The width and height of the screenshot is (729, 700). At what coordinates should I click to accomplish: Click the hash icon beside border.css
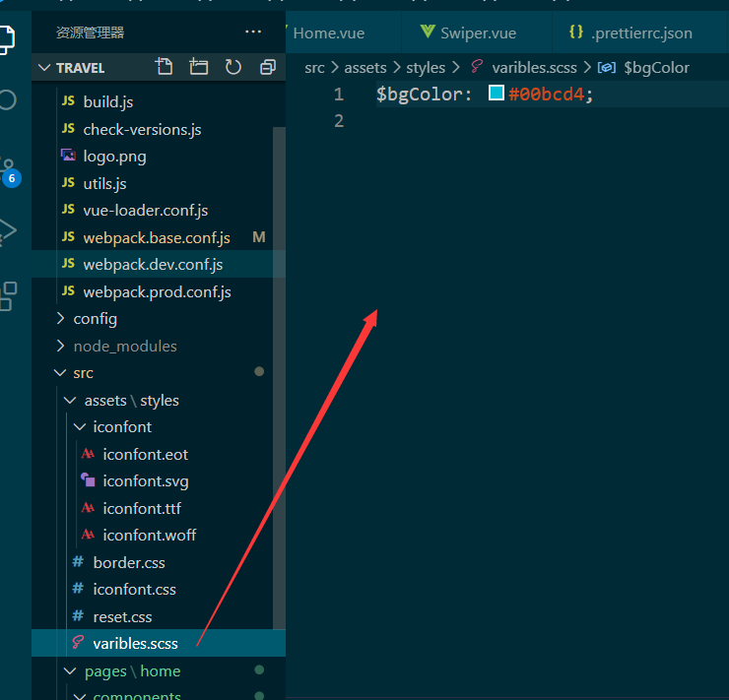78,562
